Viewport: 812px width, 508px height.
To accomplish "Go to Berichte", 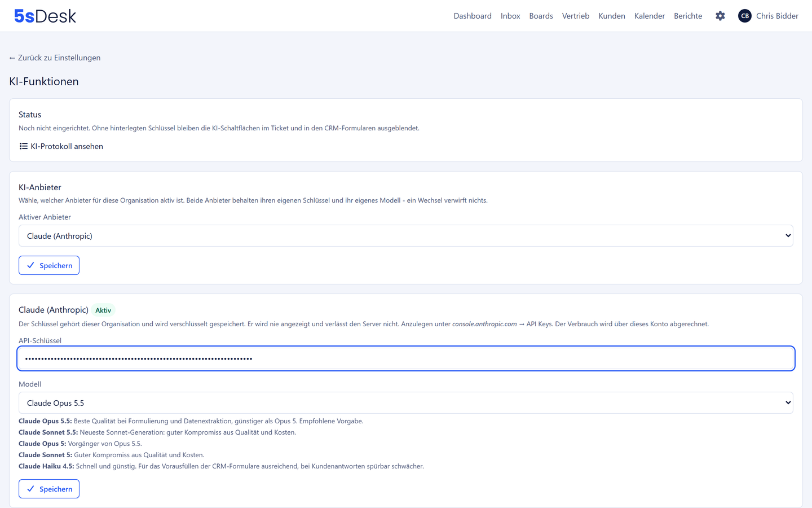I will tap(688, 16).
